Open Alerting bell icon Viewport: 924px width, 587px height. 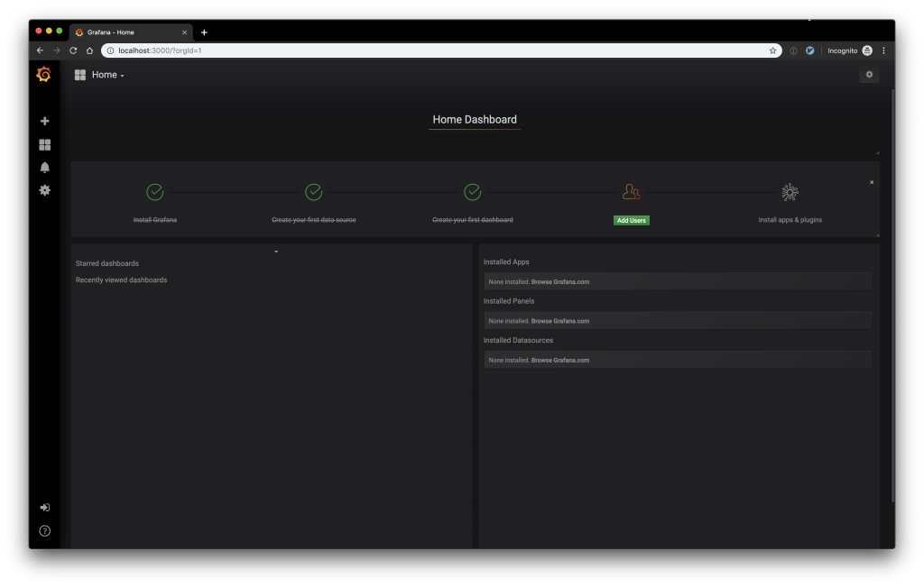(x=45, y=167)
